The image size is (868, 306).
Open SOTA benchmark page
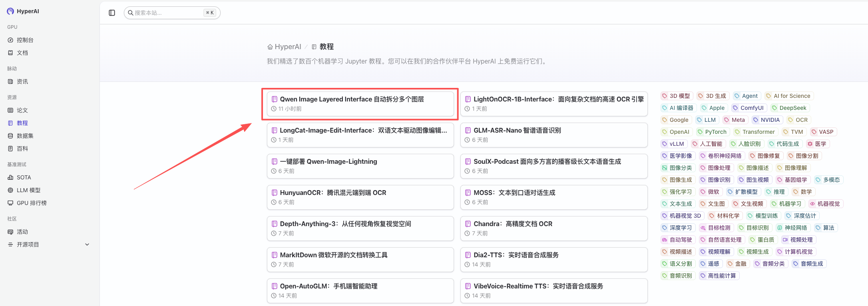(24, 177)
